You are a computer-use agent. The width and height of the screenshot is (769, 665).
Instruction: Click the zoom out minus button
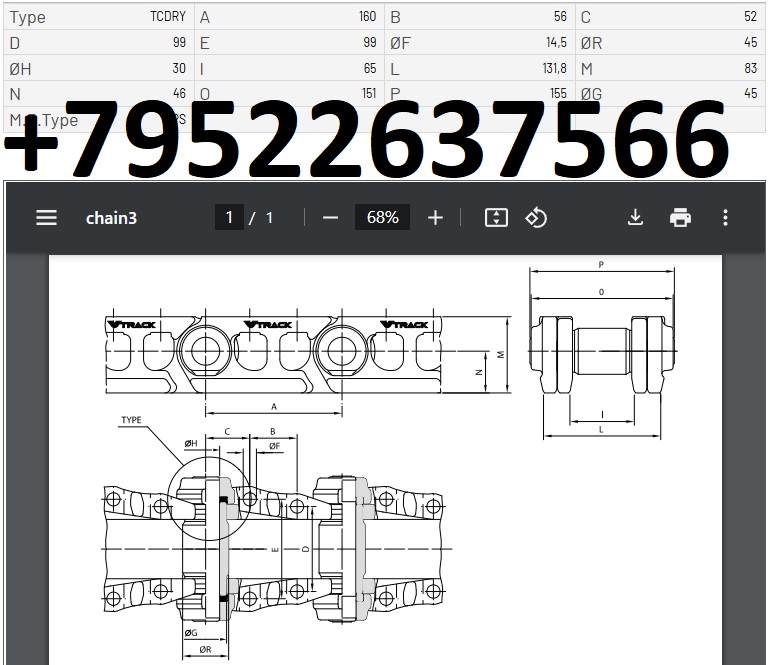click(x=331, y=217)
